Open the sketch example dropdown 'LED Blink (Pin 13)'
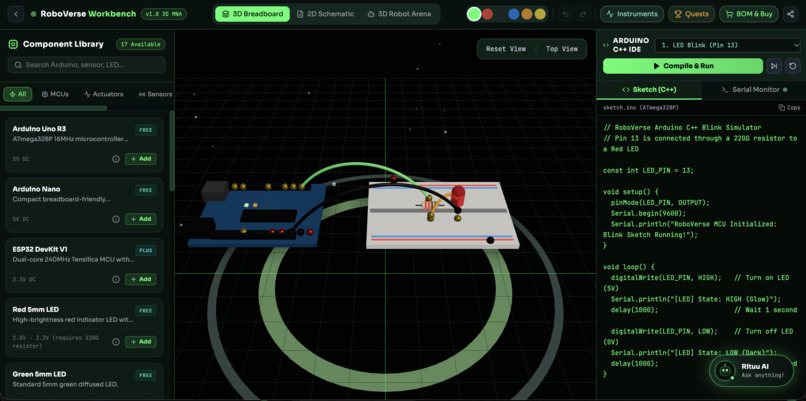806x401 pixels. 727,45
